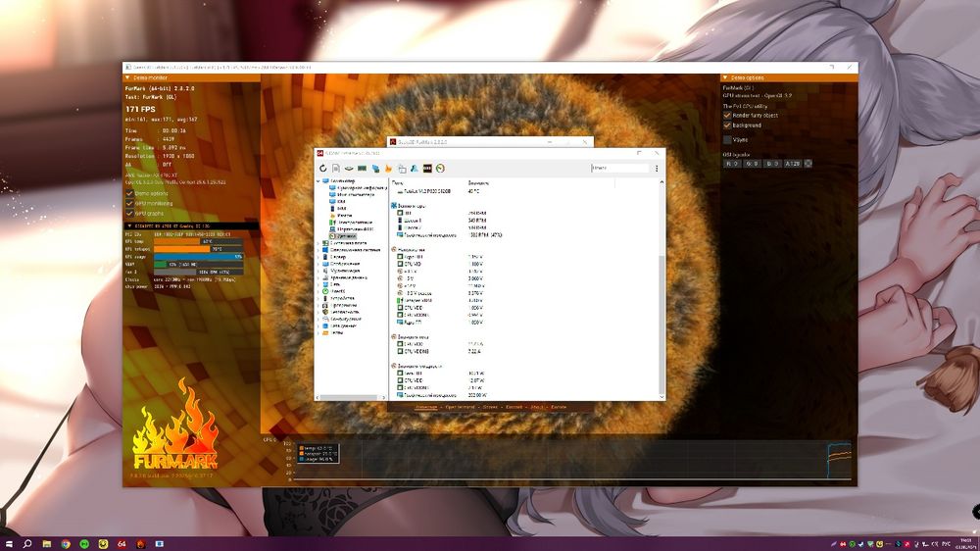Collapse the Компьютер tree node
The image size is (980, 551).
pyautogui.click(x=318, y=180)
